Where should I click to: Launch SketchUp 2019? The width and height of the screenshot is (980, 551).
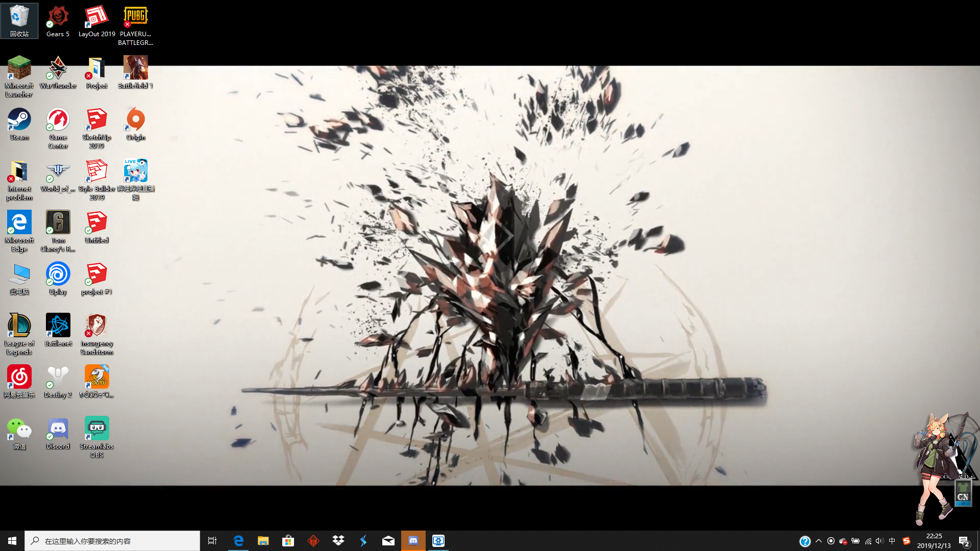pos(96,121)
